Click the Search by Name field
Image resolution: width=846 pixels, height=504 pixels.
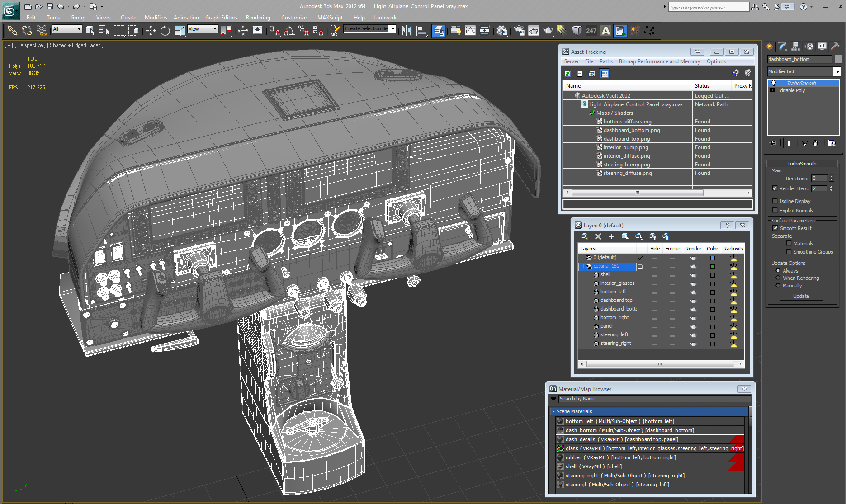coord(654,399)
